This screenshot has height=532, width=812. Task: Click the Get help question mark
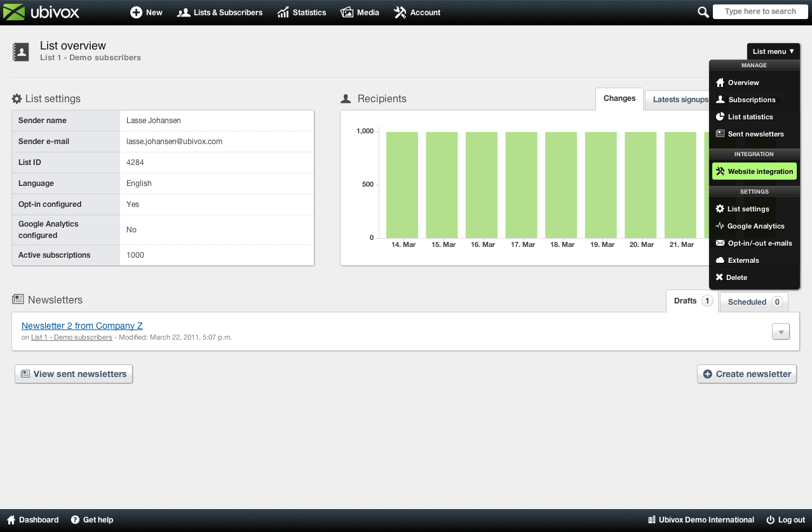pos(75,520)
